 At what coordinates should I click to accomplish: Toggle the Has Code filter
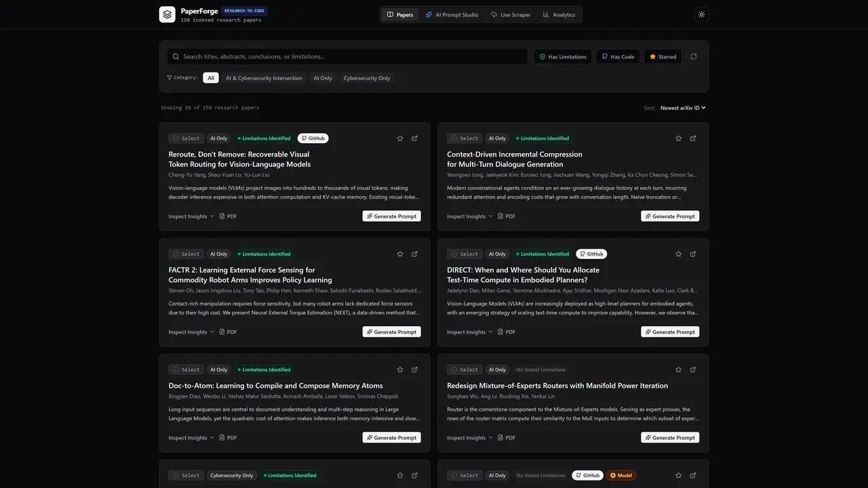(618, 57)
